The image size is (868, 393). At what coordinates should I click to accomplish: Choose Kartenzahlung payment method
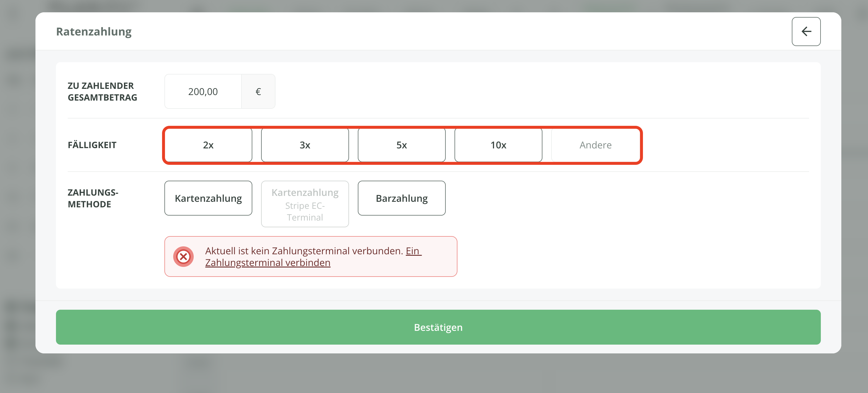[x=208, y=198]
